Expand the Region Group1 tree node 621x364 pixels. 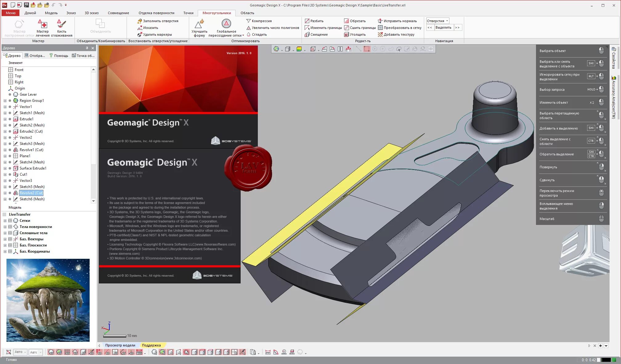pyautogui.click(x=5, y=101)
